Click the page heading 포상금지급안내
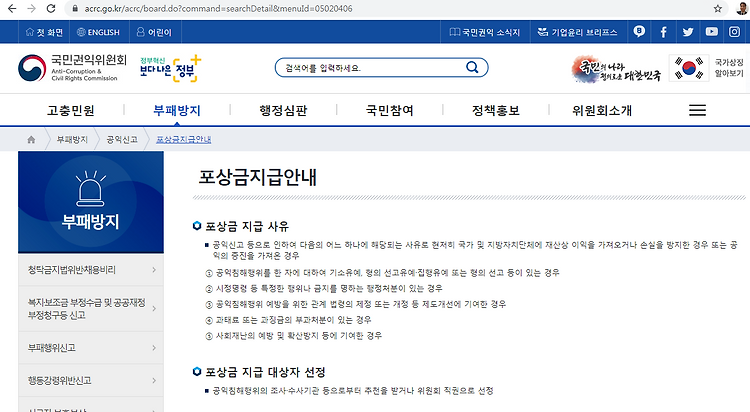Screen dimensions: 750x412 [258, 177]
